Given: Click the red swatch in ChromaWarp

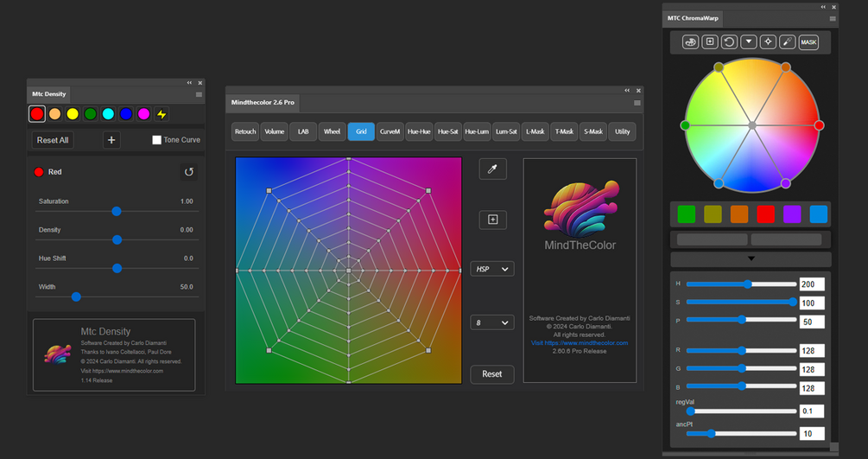Looking at the screenshot, I should [x=765, y=214].
